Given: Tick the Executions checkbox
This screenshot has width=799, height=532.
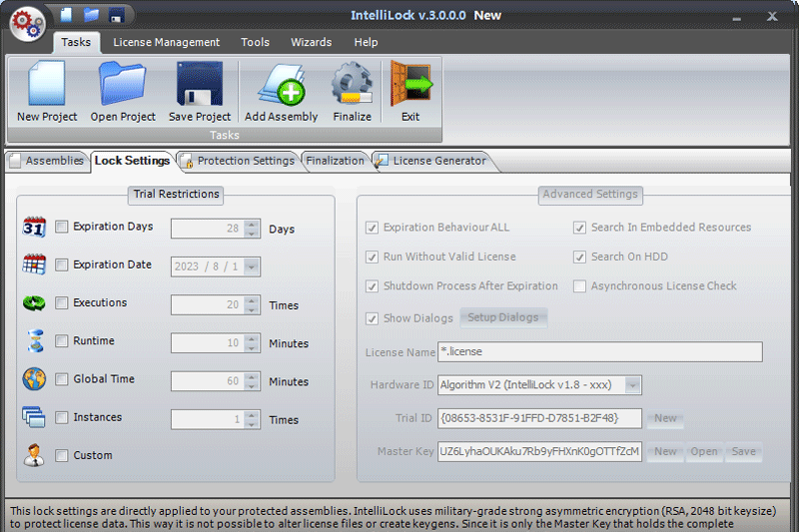Looking at the screenshot, I should (61, 302).
